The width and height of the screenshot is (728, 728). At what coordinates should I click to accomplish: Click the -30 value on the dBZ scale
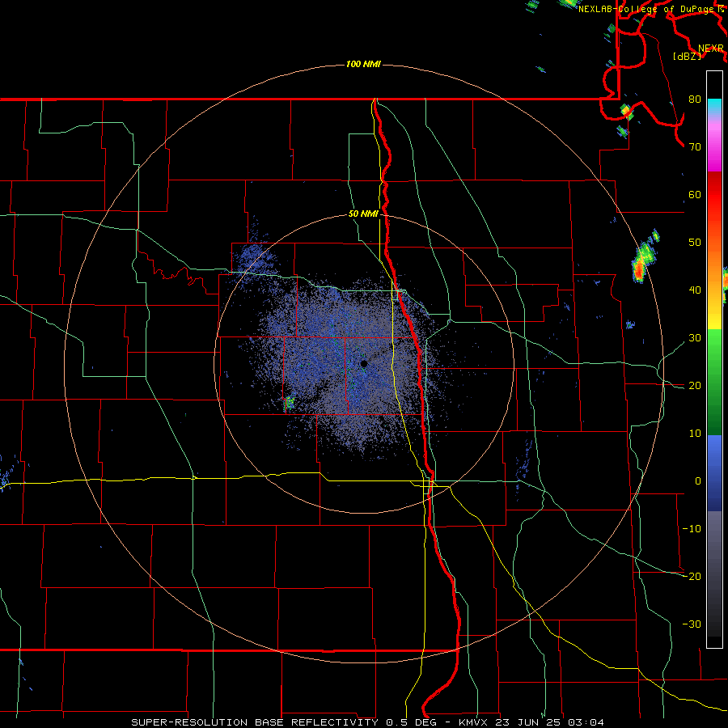pos(692,624)
